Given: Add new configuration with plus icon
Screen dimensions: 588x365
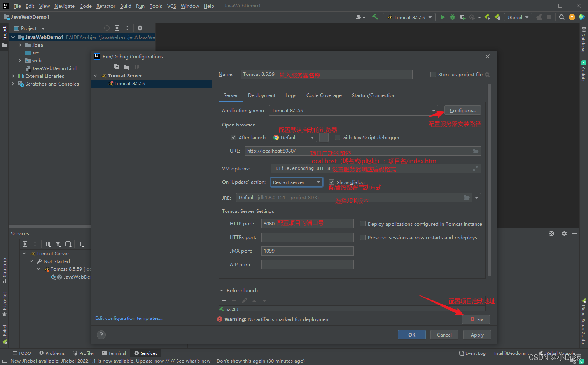Looking at the screenshot, I should click(96, 67).
